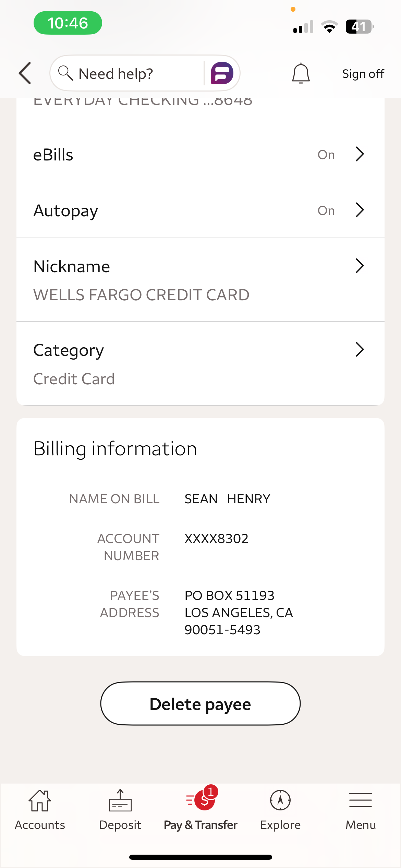
Task: Tap the eBills On status
Action: coord(326,155)
